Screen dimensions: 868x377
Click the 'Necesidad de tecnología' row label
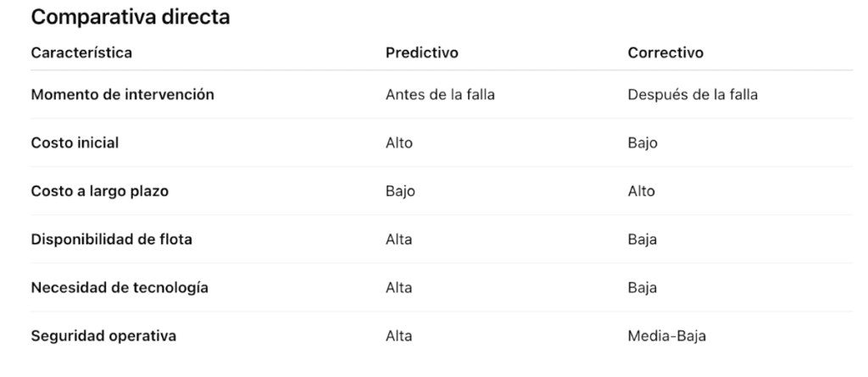coord(120,288)
